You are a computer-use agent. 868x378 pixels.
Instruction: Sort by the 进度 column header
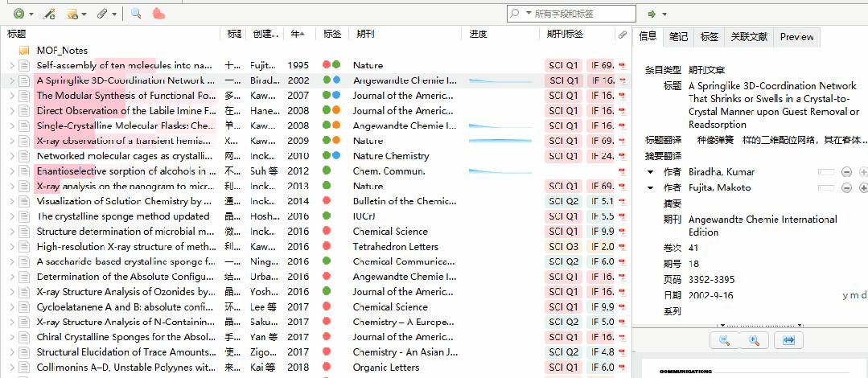pyautogui.click(x=500, y=35)
